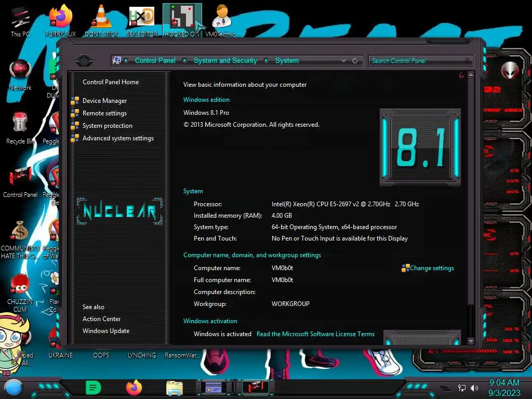The image size is (532, 399).
Task: Click the Alienware head gadget icon
Action: click(510, 70)
